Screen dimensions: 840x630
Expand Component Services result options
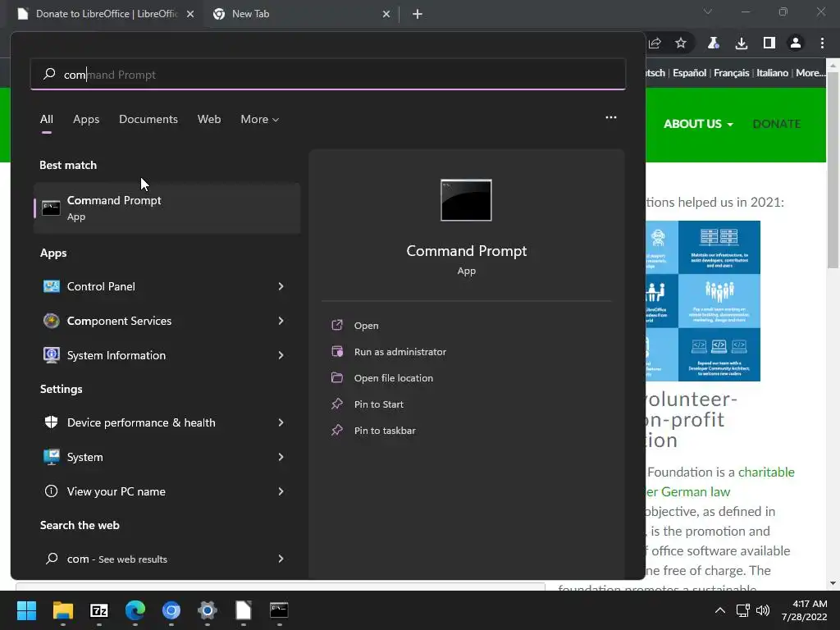[x=281, y=321]
